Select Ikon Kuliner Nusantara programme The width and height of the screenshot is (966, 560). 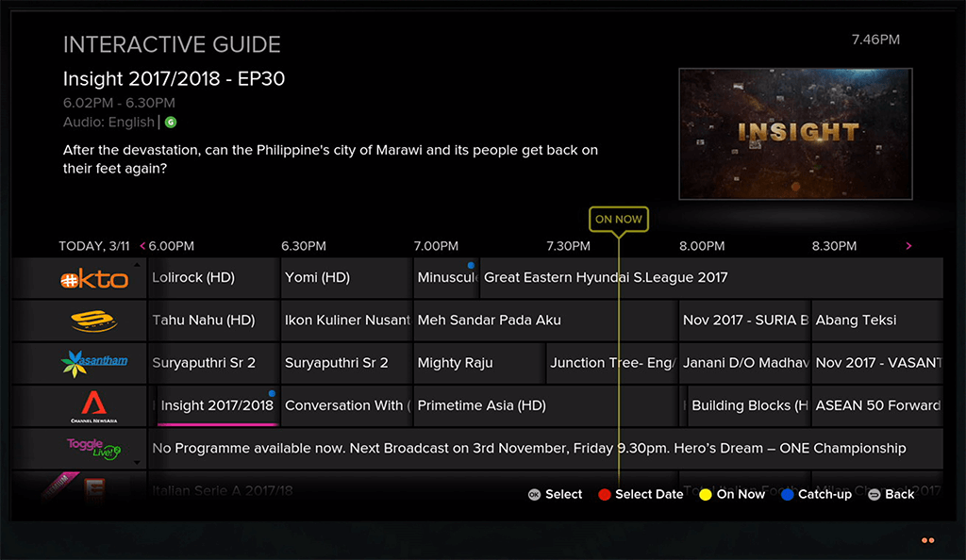click(346, 320)
